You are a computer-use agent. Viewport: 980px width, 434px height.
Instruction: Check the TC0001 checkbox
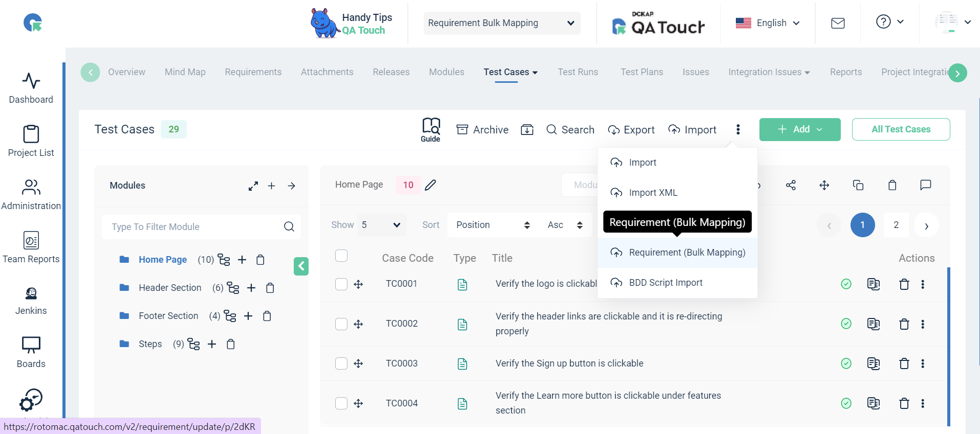point(341,284)
